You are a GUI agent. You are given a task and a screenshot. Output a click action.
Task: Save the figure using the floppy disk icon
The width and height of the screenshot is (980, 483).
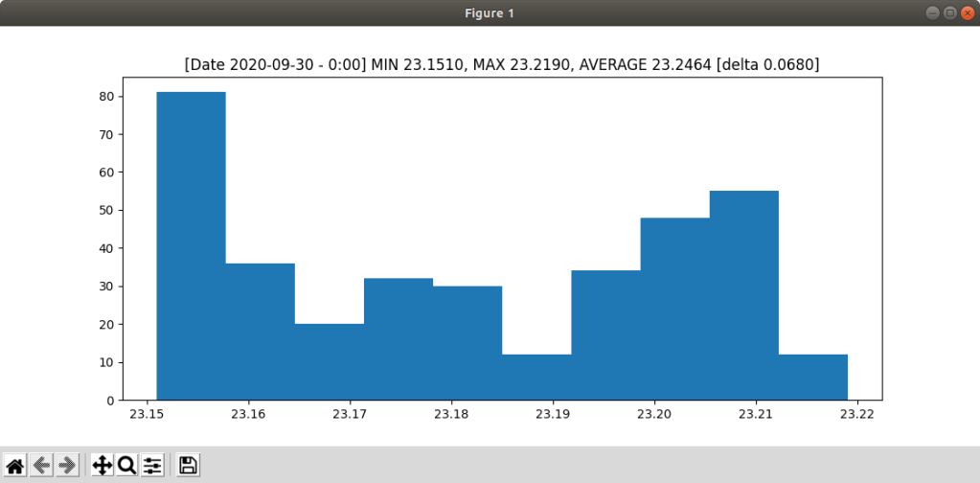point(189,466)
